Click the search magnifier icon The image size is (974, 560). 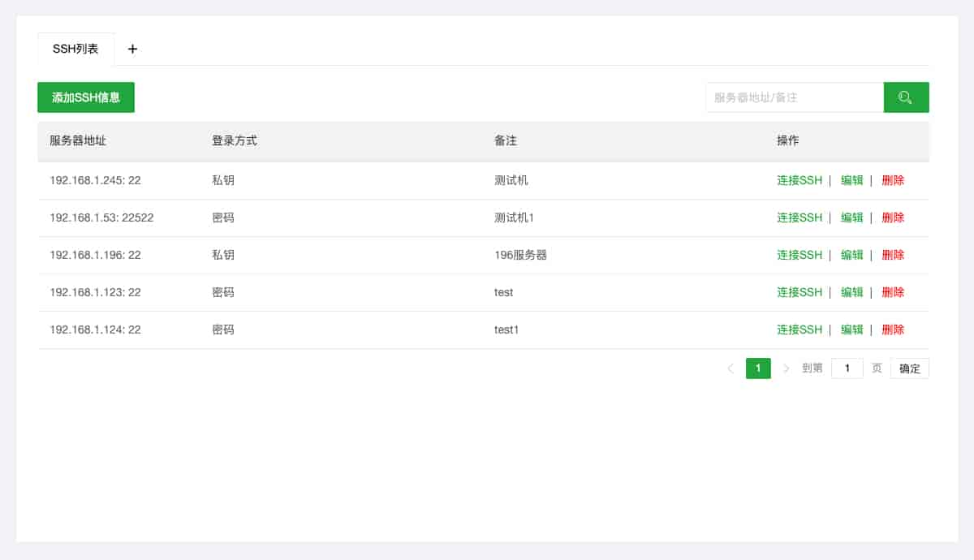click(906, 97)
